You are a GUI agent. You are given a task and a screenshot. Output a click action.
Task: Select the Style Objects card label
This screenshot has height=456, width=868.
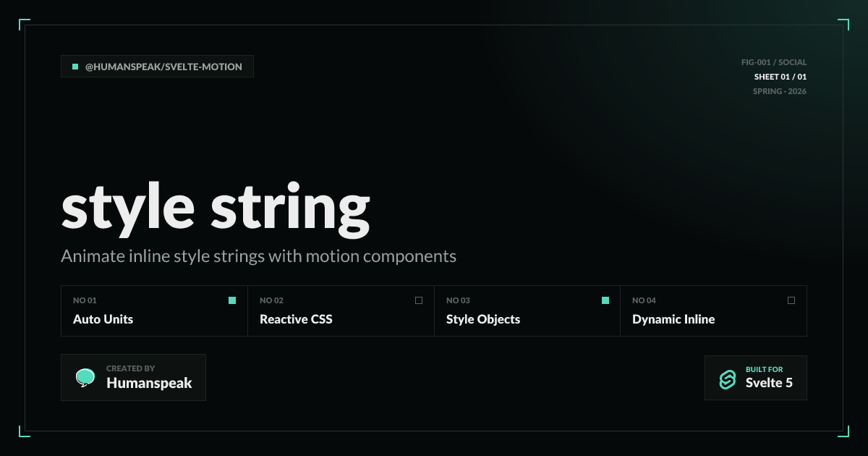click(483, 319)
